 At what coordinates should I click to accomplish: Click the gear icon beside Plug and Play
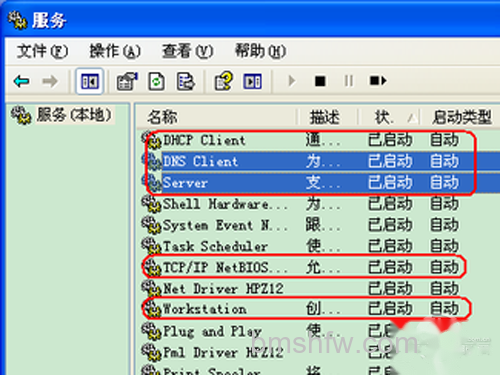point(151,331)
